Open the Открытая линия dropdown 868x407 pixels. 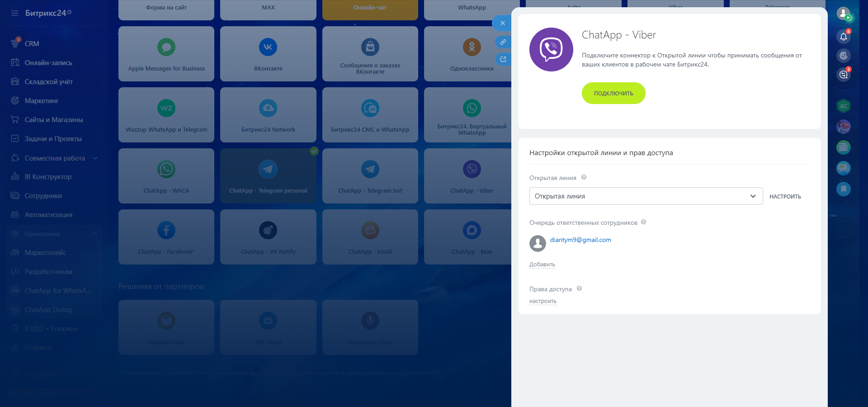coord(646,196)
